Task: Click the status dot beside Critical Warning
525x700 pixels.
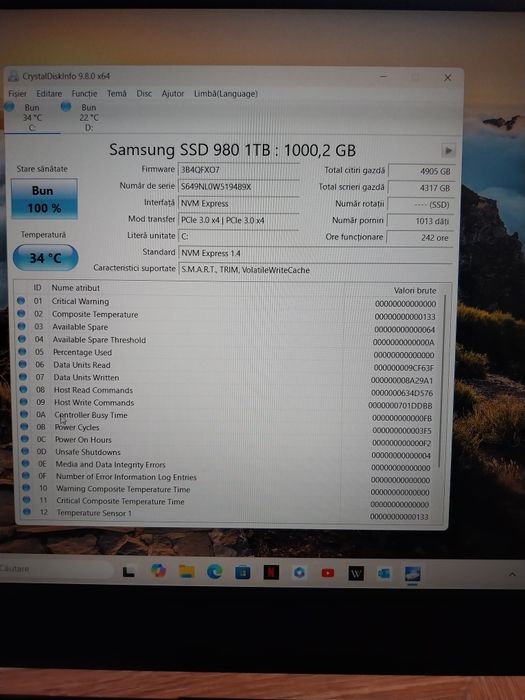Action: point(21,301)
